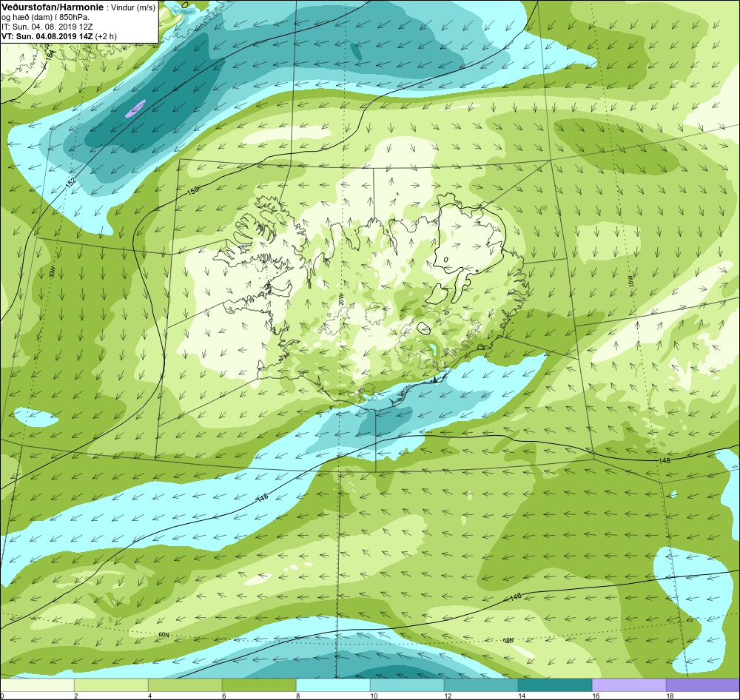Pick the 0–2 m/s palest legend swatch
740x700 pixels.
tap(37, 684)
